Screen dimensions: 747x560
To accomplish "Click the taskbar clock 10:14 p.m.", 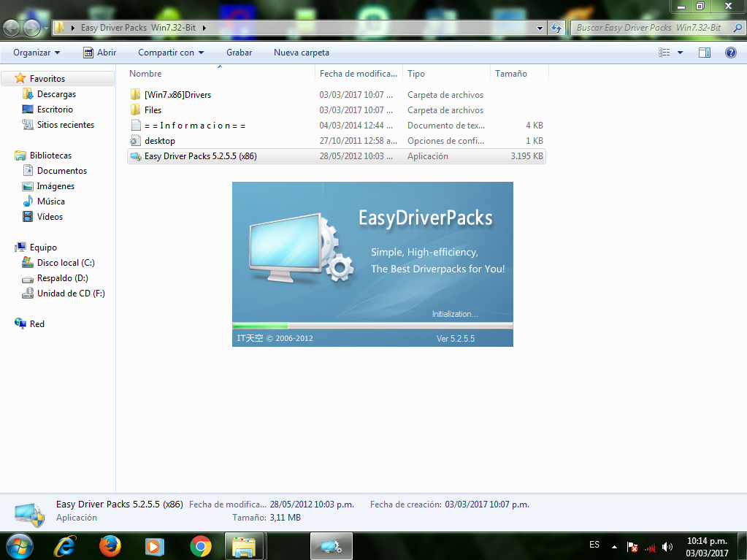I will point(707,541).
